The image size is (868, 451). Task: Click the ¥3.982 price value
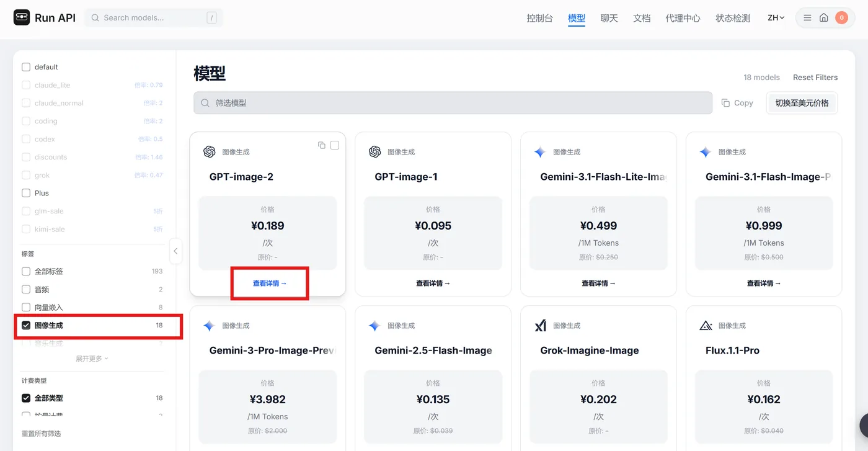(268, 400)
